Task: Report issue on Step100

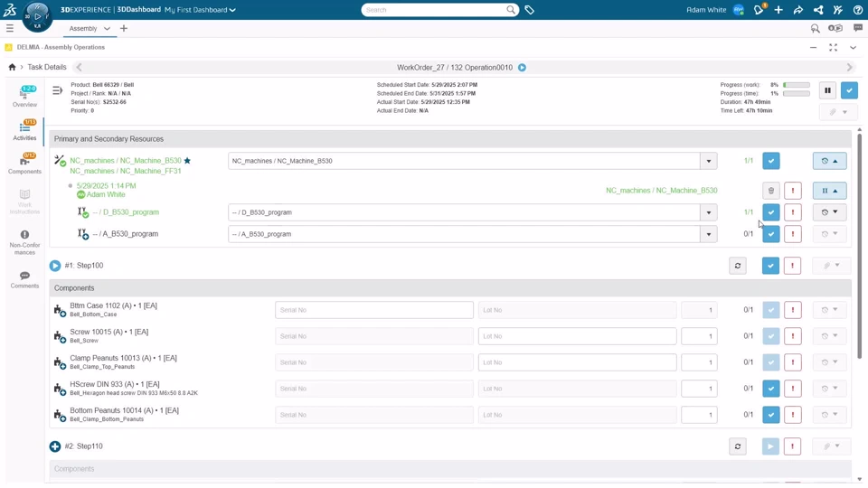Action: (793, 266)
